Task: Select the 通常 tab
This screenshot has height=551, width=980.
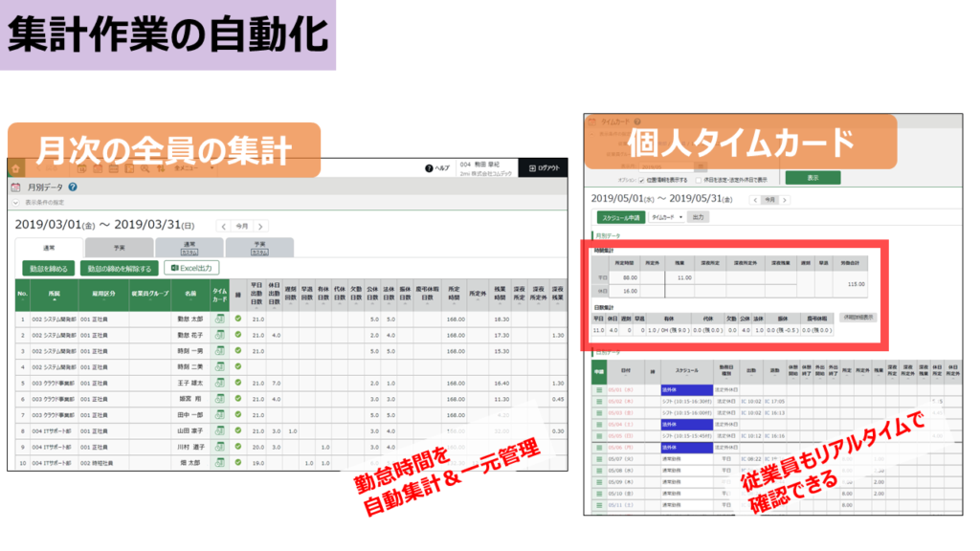Action: click(49, 248)
